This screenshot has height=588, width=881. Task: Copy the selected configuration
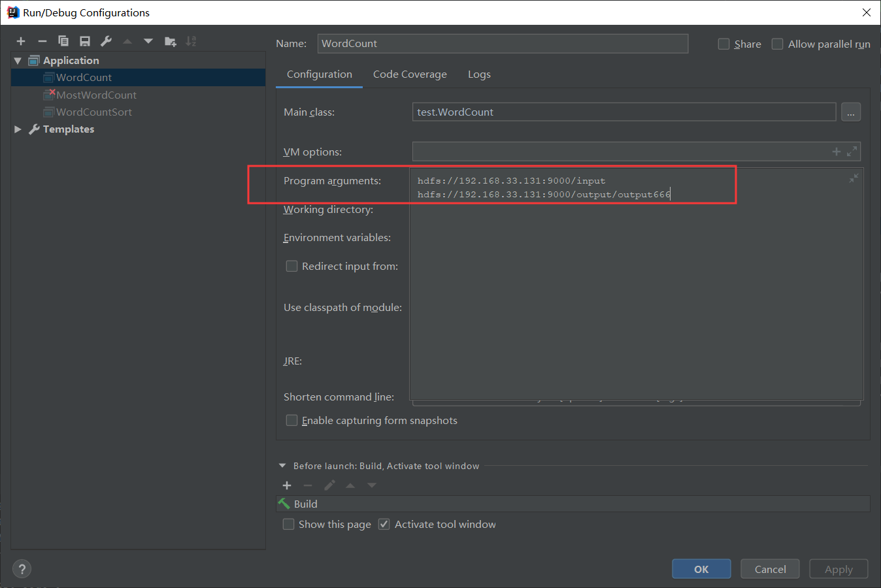(63, 41)
